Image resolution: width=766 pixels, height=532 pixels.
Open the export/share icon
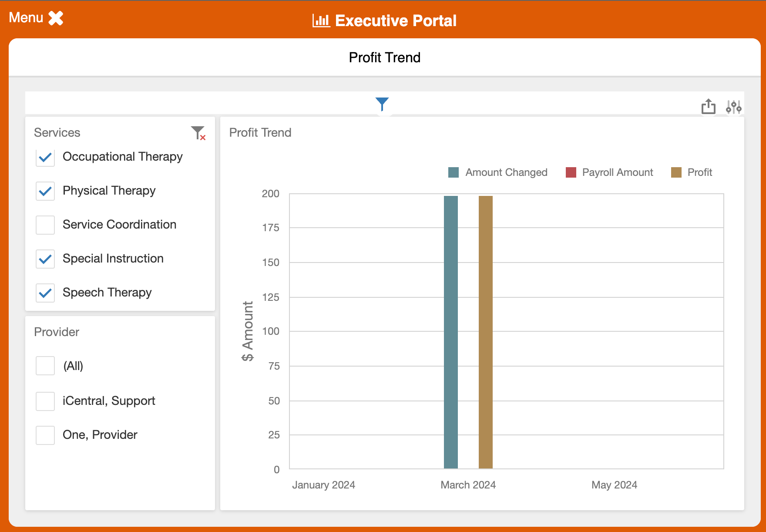pos(709,106)
